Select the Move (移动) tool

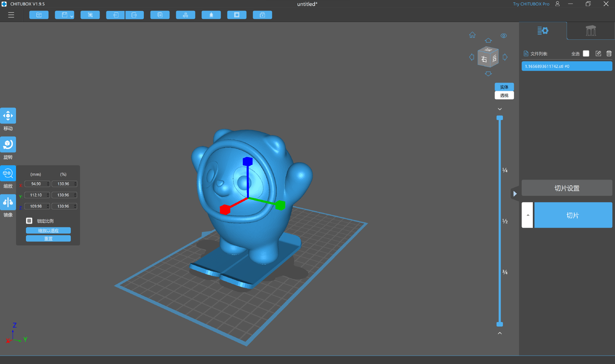pyautogui.click(x=8, y=116)
